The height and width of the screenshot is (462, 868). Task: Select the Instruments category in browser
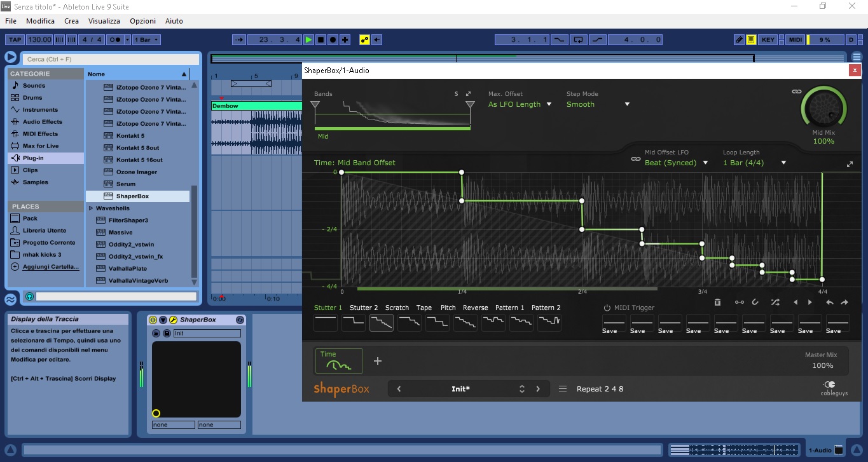click(x=46, y=110)
